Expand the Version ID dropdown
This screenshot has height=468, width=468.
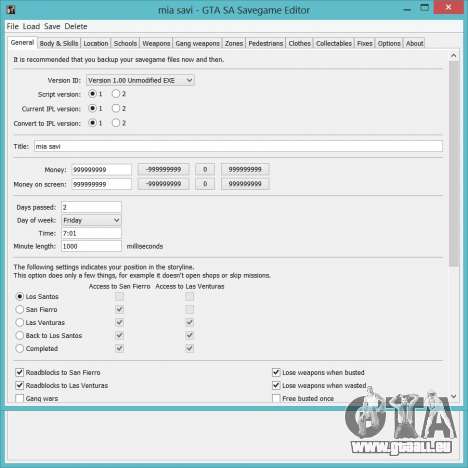pyautogui.click(x=140, y=80)
